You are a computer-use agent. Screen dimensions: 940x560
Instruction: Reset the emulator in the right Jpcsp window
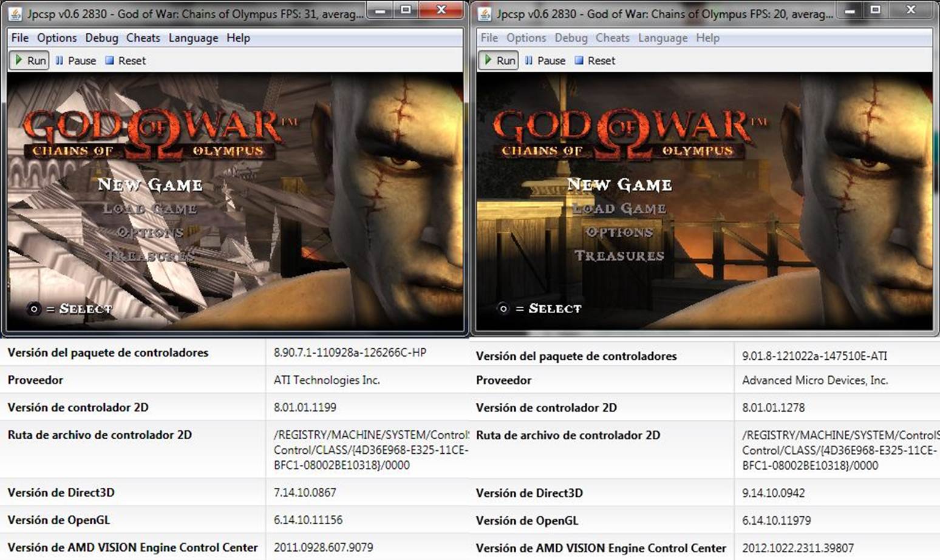coord(595,61)
